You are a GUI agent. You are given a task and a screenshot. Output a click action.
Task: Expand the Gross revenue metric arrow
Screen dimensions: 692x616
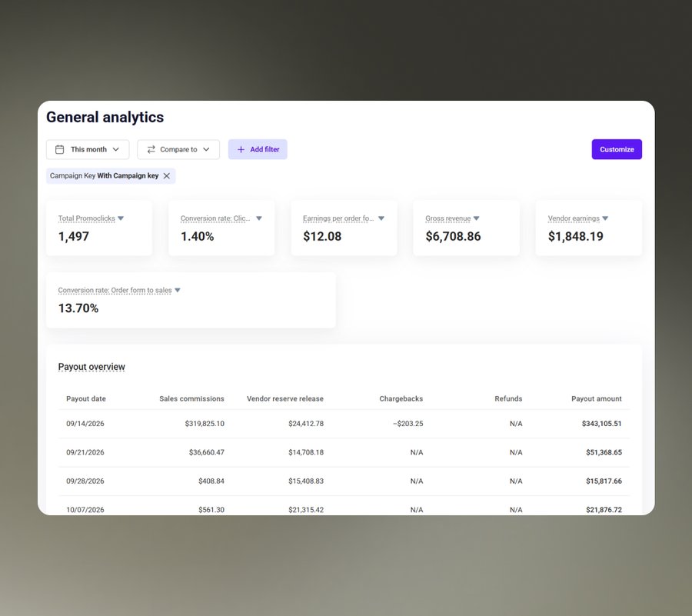(x=476, y=218)
